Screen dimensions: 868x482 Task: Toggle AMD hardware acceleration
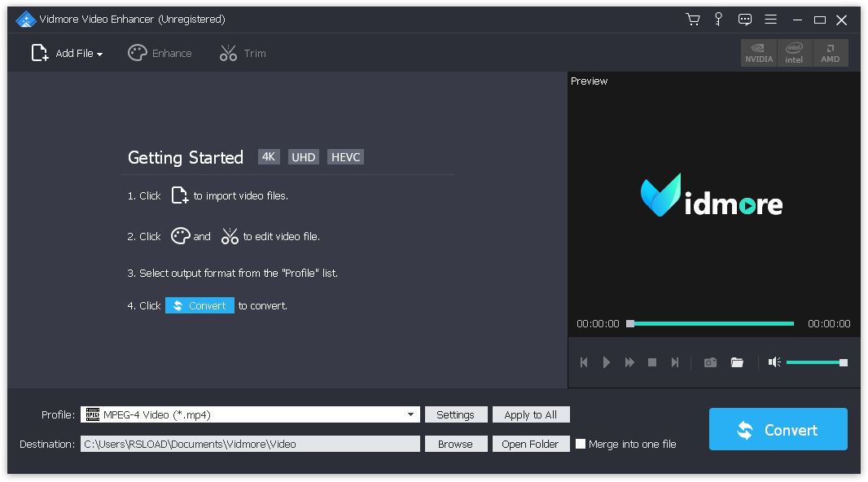click(x=830, y=52)
